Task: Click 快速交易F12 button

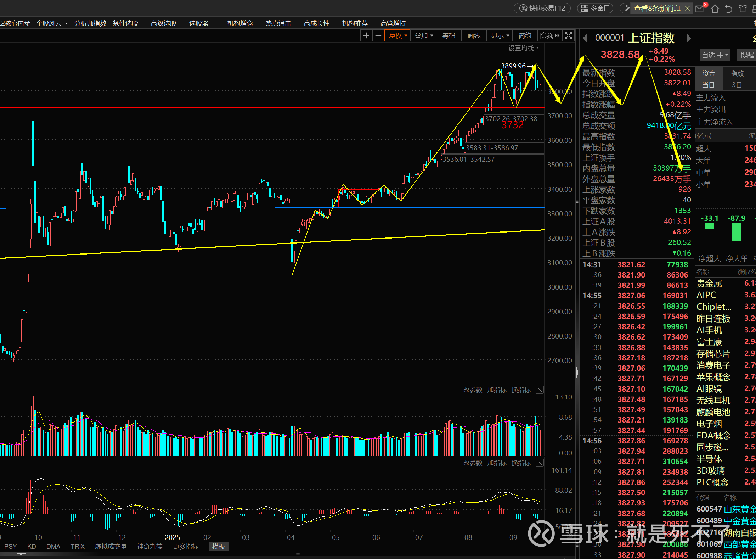Action: tap(542, 8)
